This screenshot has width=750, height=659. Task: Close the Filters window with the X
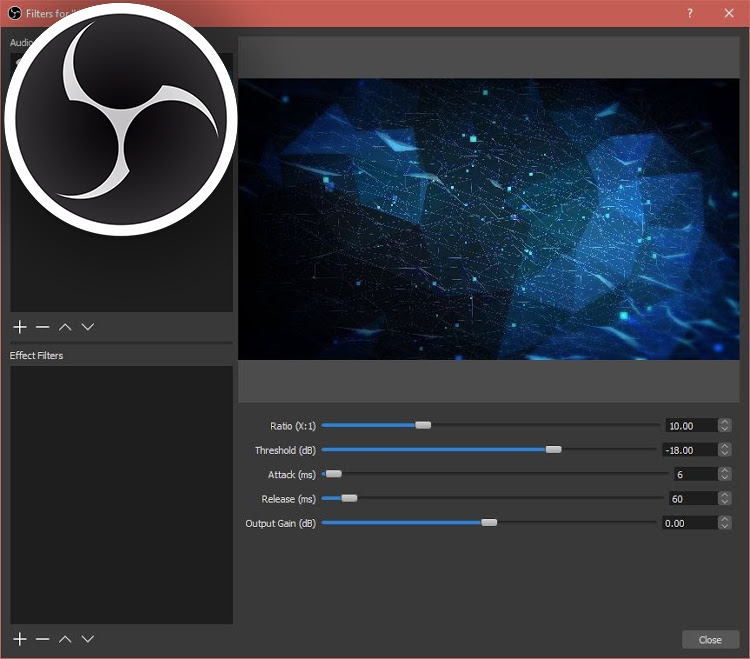tap(729, 13)
